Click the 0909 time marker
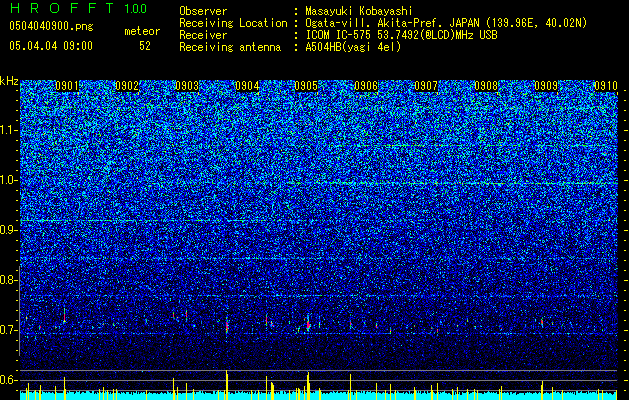 (x=546, y=86)
